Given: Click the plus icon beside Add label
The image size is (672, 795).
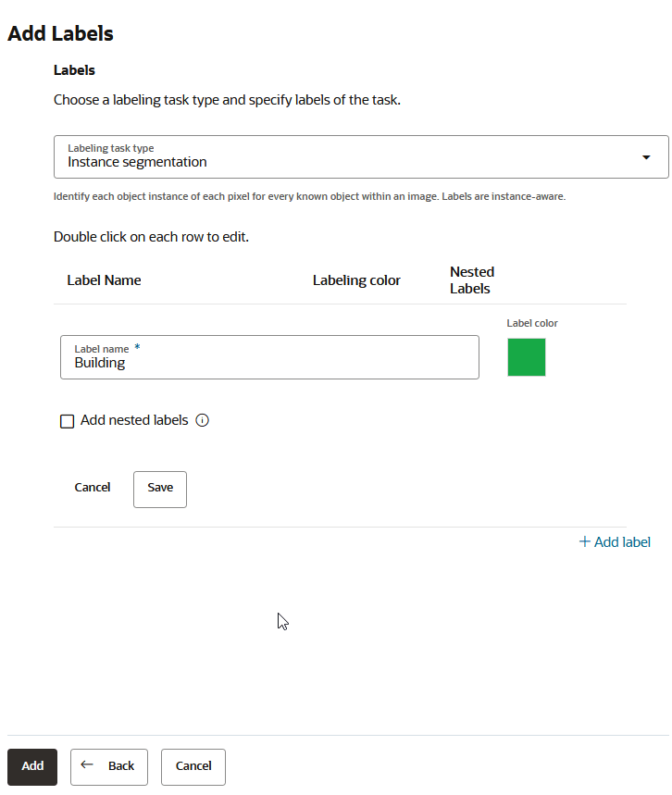Looking at the screenshot, I should (x=585, y=541).
